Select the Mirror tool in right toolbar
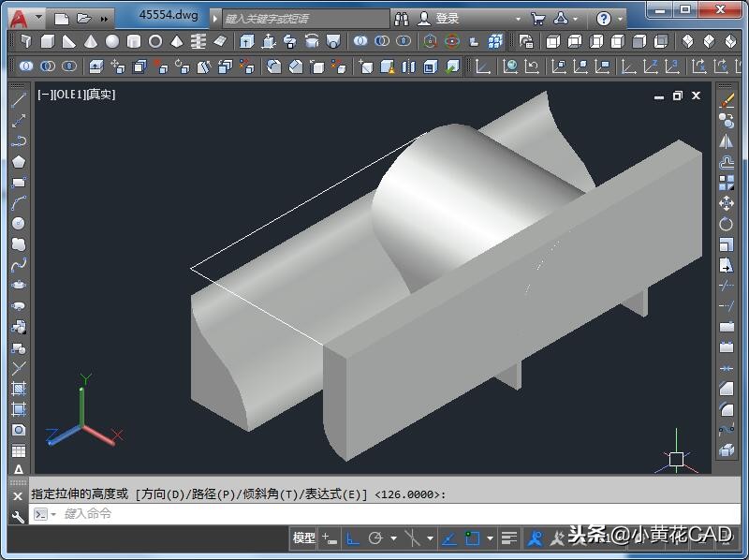The height and width of the screenshot is (560, 749). tap(727, 140)
